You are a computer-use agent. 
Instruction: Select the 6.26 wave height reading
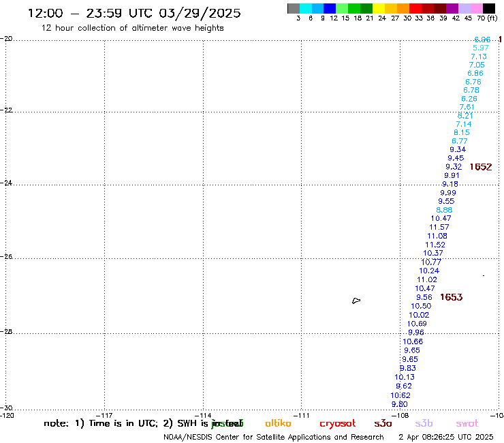[x=469, y=99]
